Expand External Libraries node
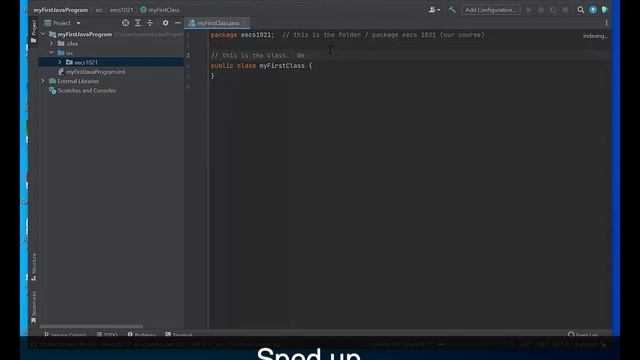Image resolution: width=640 pixels, height=360 pixels. click(x=43, y=81)
